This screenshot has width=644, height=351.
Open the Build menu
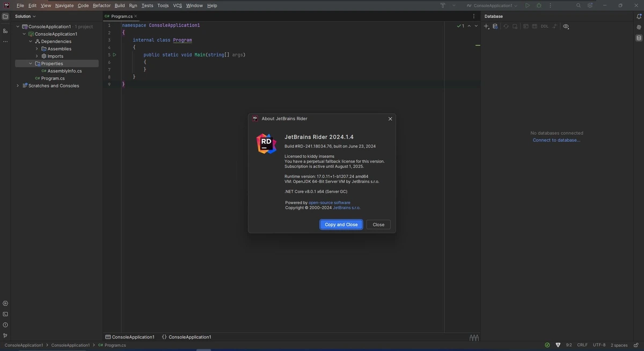click(x=120, y=5)
